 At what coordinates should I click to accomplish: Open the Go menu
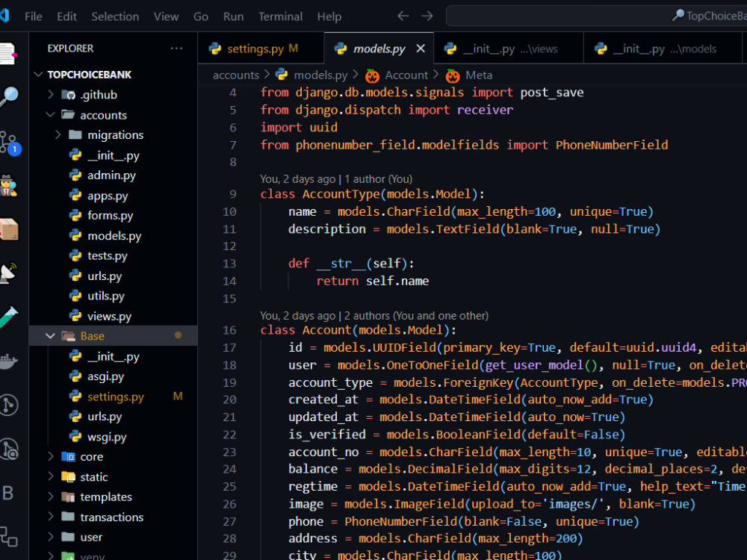point(200,16)
